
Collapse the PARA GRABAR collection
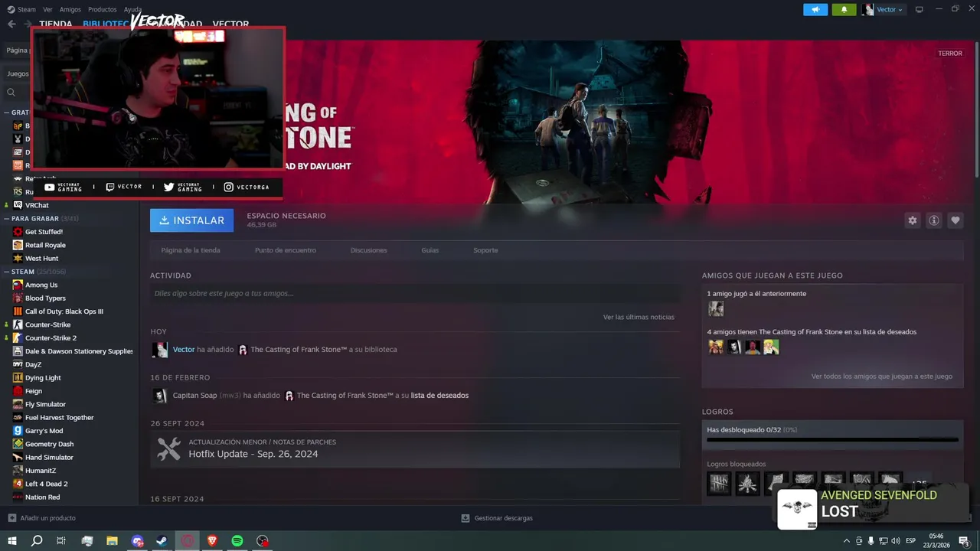[6, 218]
